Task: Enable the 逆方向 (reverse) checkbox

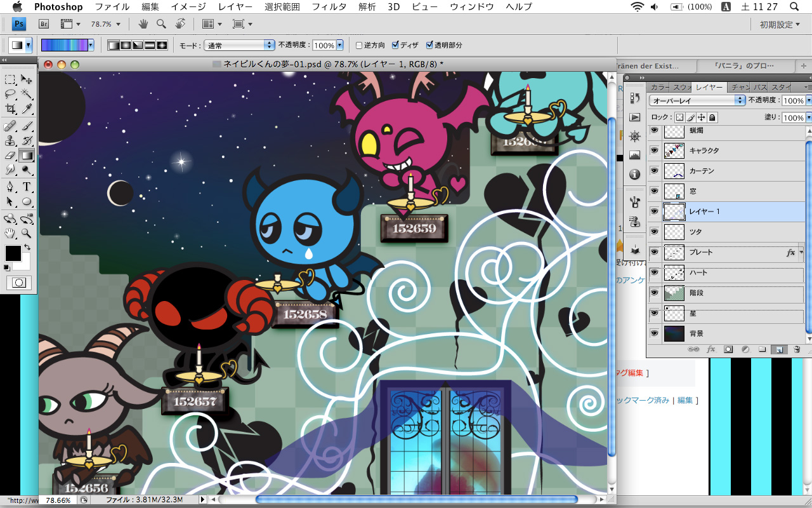Action: tap(359, 46)
